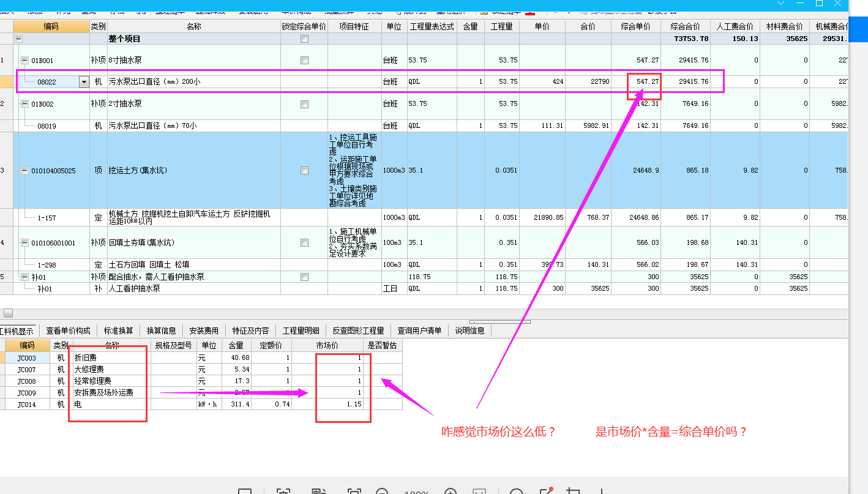Select the JC003 row in the lower table
Image resolution: width=868 pixels, height=494 pixels.
tap(201, 357)
